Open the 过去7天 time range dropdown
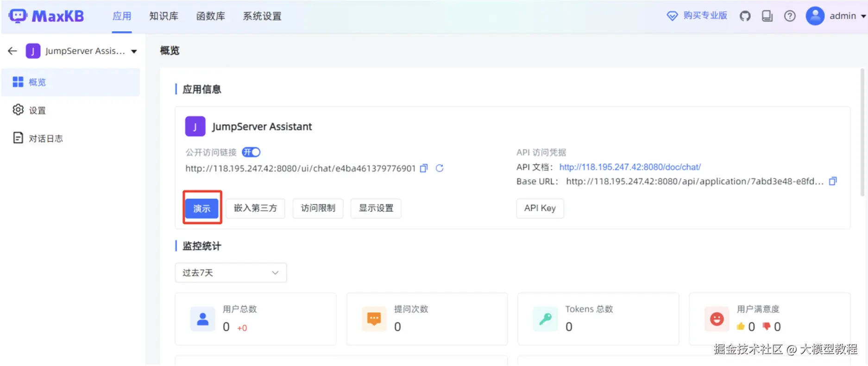This screenshot has height=366, width=868. pyautogui.click(x=231, y=273)
